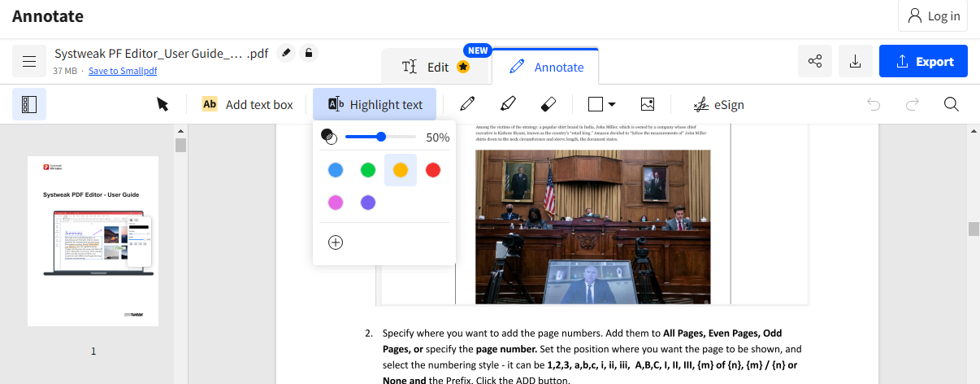
Task: Click the Annotate page heading
Action: point(48,15)
